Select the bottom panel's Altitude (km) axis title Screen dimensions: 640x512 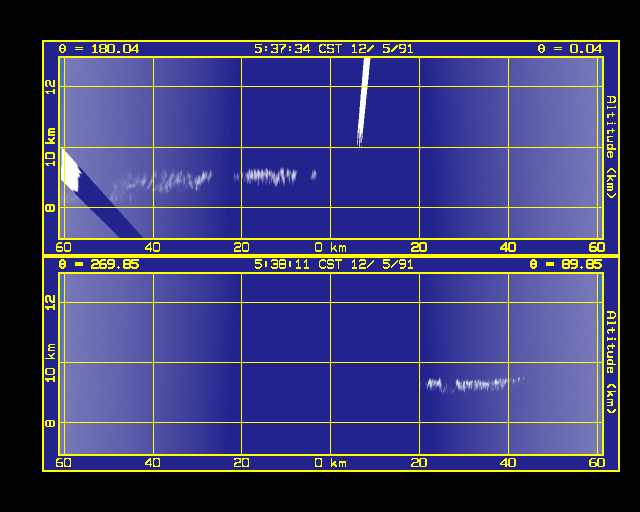[611, 362]
